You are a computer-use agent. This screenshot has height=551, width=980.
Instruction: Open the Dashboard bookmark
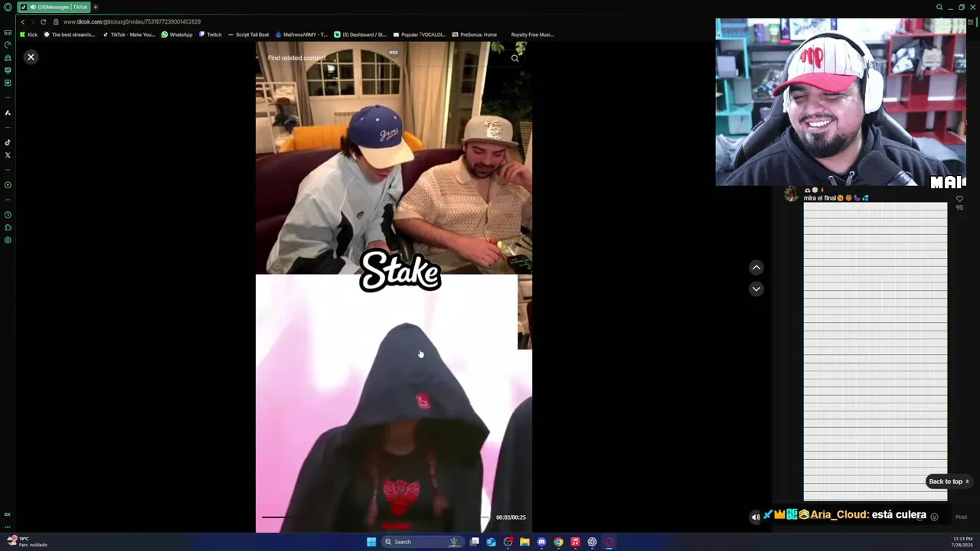(x=360, y=34)
